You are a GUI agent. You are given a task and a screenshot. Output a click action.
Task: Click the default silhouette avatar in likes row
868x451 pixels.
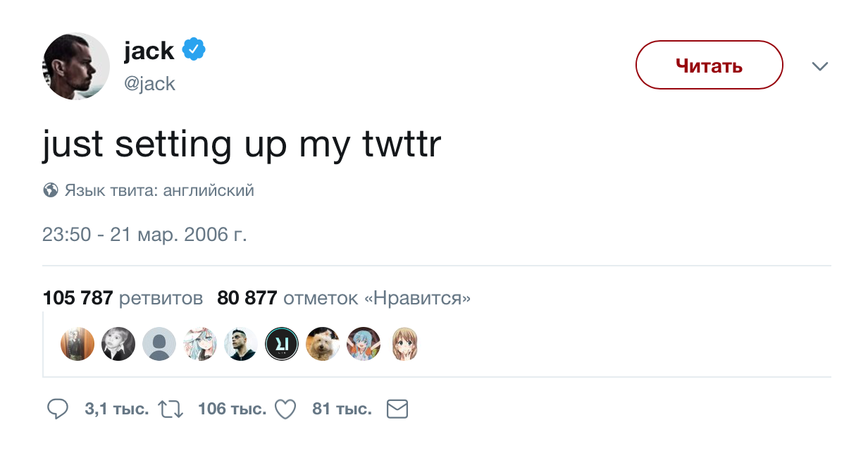click(159, 344)
